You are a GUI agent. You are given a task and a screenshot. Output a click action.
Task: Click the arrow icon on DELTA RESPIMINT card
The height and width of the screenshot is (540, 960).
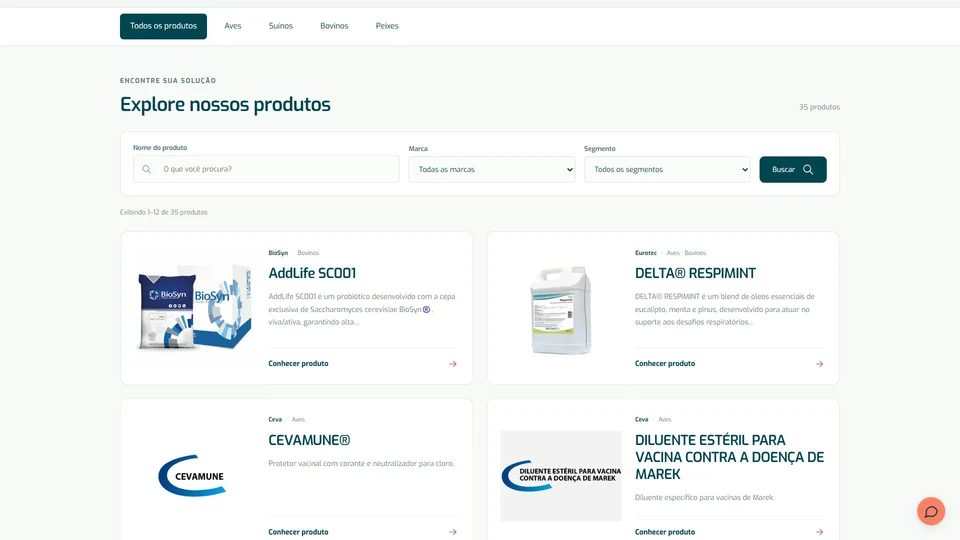(819, 364)
